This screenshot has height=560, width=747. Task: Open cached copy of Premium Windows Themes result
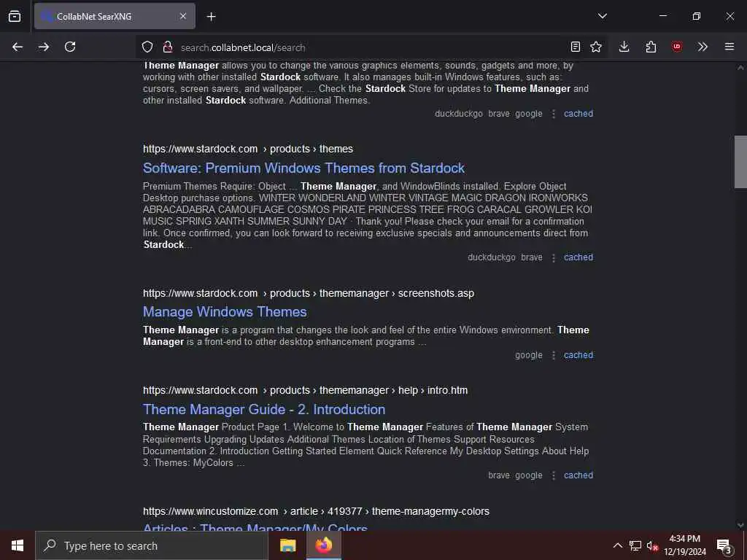pos(578,257)
